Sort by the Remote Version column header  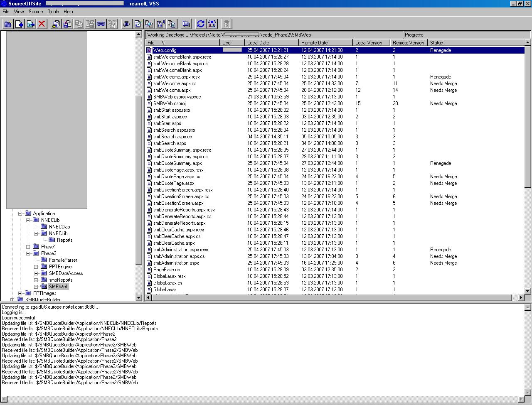[x=409, y=43]
